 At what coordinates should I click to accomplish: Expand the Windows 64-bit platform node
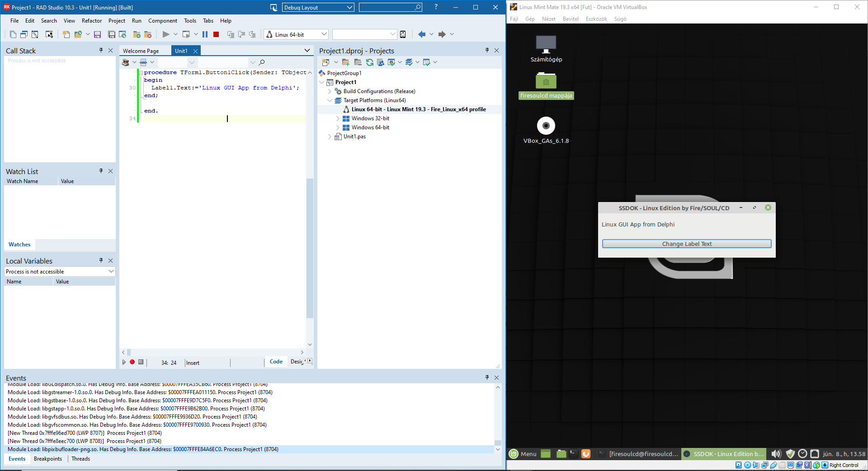(338, 127)
